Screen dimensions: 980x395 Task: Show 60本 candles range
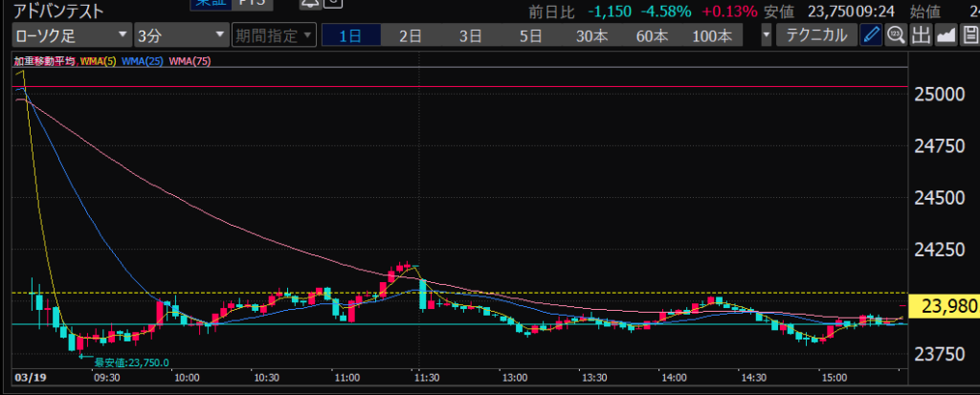[651, 36]
